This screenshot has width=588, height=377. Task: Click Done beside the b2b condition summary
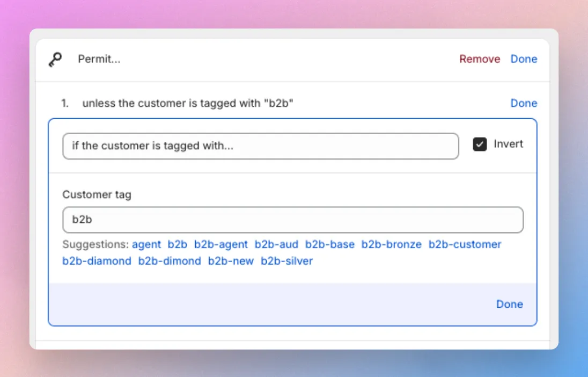524,103
